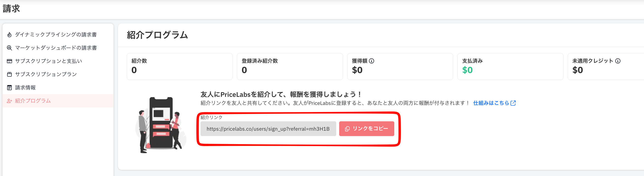Click the referral link URL field
This screenshot has height=176, width=644.
click(x=268, y=129)
